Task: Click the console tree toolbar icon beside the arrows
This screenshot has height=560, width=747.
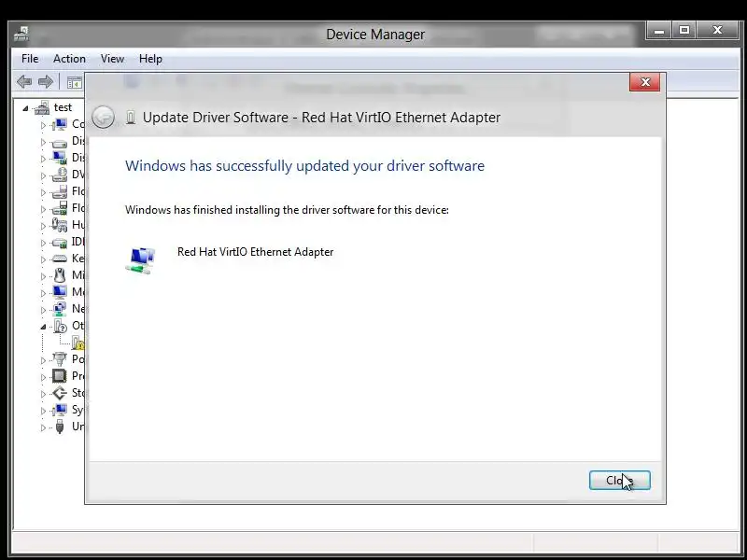Action: click(x=75, y=82)
